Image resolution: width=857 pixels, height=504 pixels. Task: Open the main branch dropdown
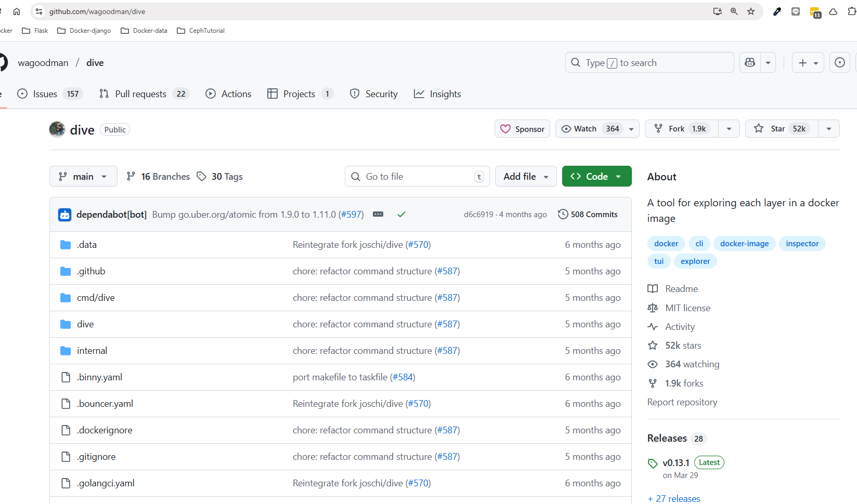[83, 177]
